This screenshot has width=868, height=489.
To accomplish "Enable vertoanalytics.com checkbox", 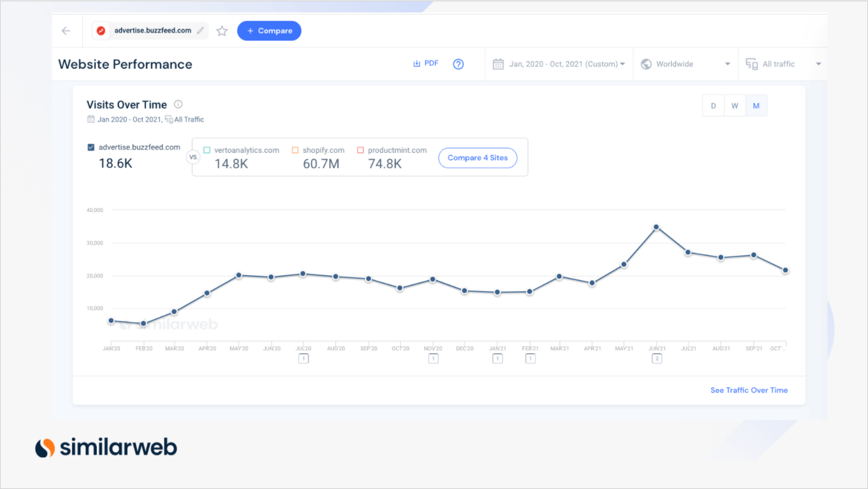I will 206,150.
